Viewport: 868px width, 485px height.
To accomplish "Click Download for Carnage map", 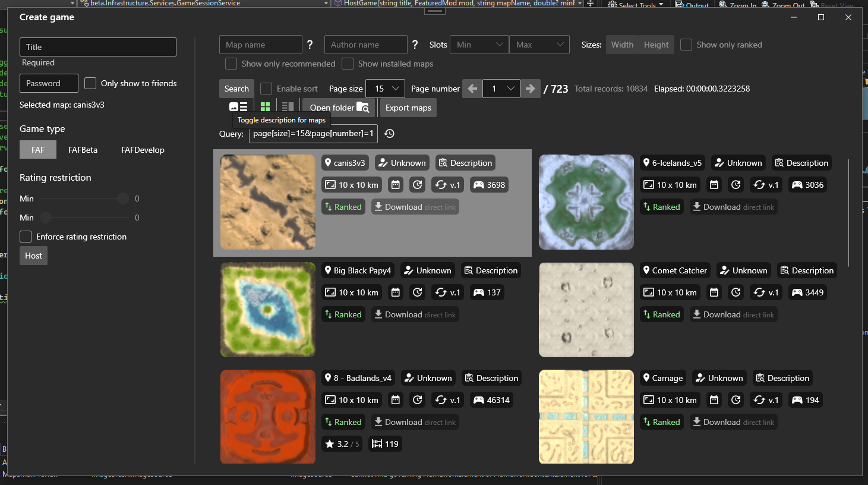I will pos(733,422).
